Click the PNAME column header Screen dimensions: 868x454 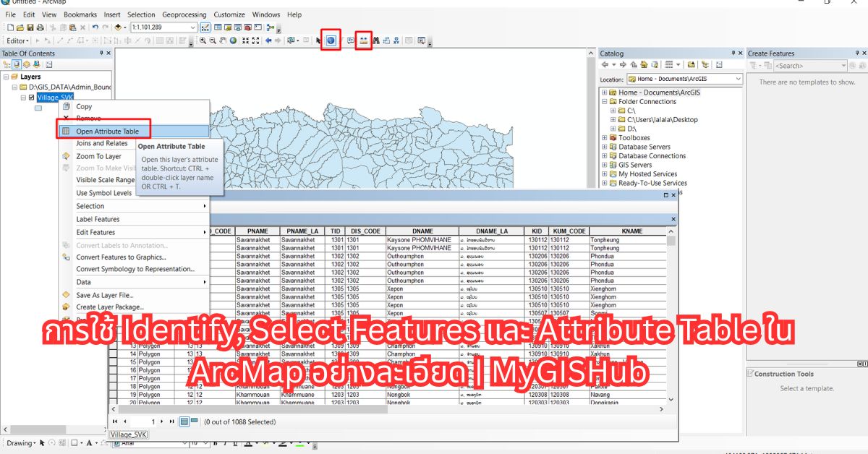(x=258, y=231)
